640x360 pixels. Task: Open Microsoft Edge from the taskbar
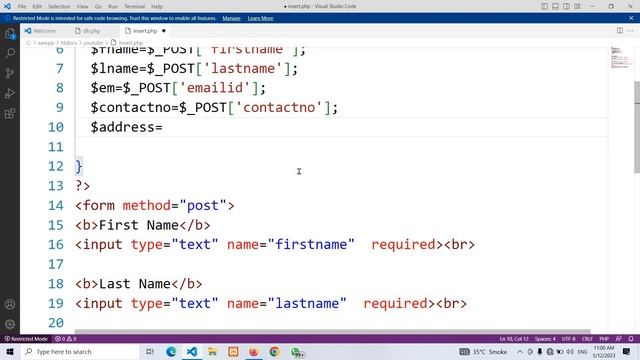[x=171, y=351]
